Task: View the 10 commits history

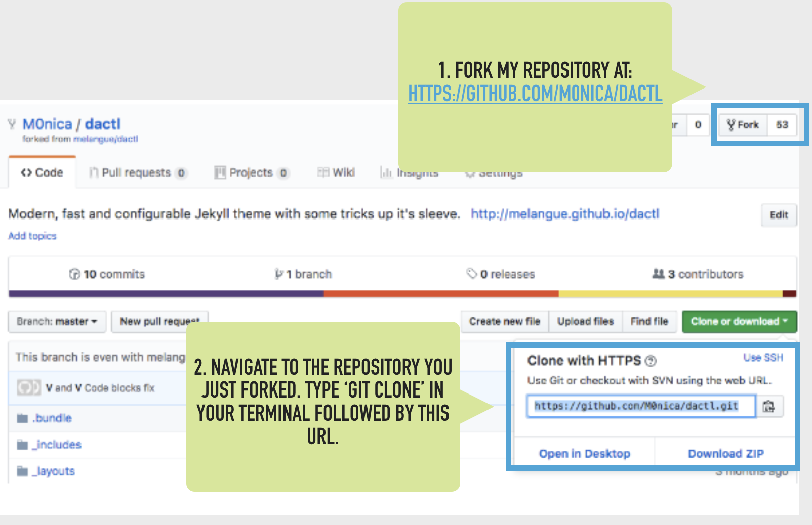Action: click(x=107, y=274)
